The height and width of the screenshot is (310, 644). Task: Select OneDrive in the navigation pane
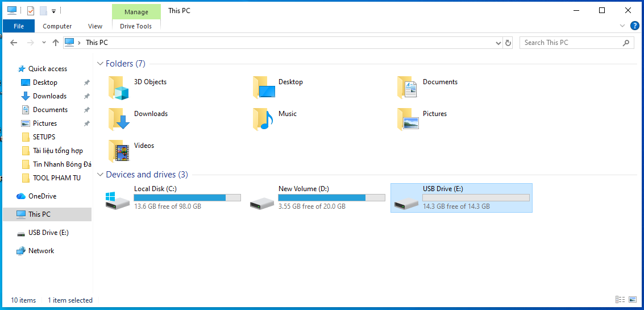coord(42,196)
